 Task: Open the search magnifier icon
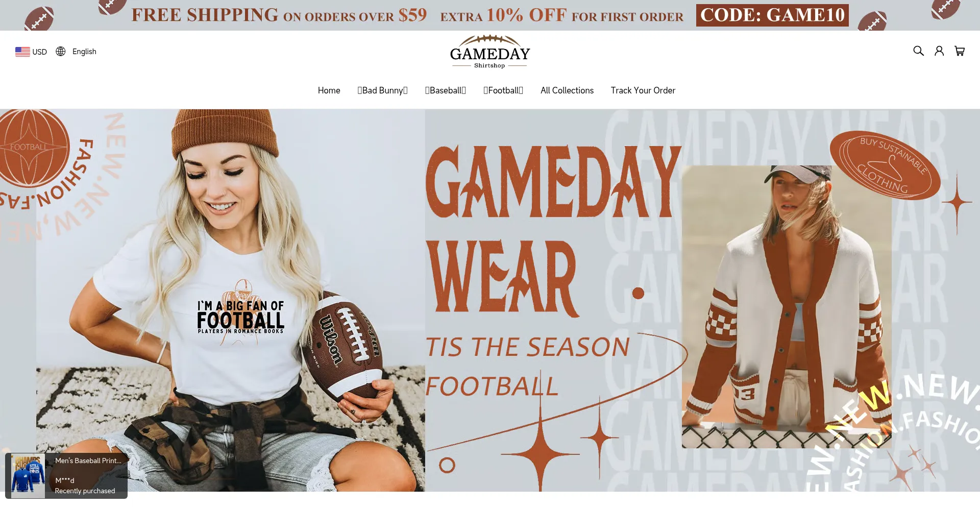point(918,51)
